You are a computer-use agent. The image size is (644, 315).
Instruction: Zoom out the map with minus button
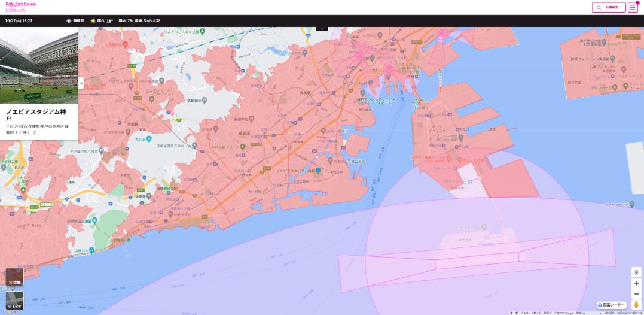click(x=636, y=293)
